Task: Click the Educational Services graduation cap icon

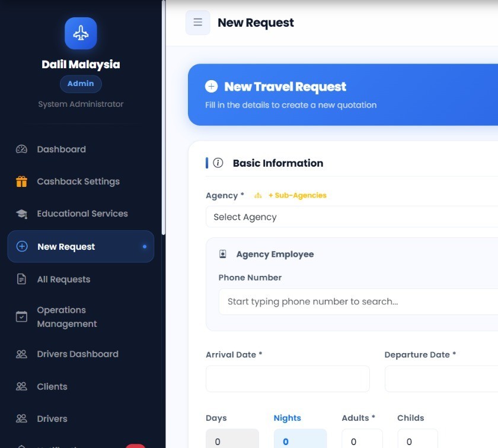Action: point(21,214)
